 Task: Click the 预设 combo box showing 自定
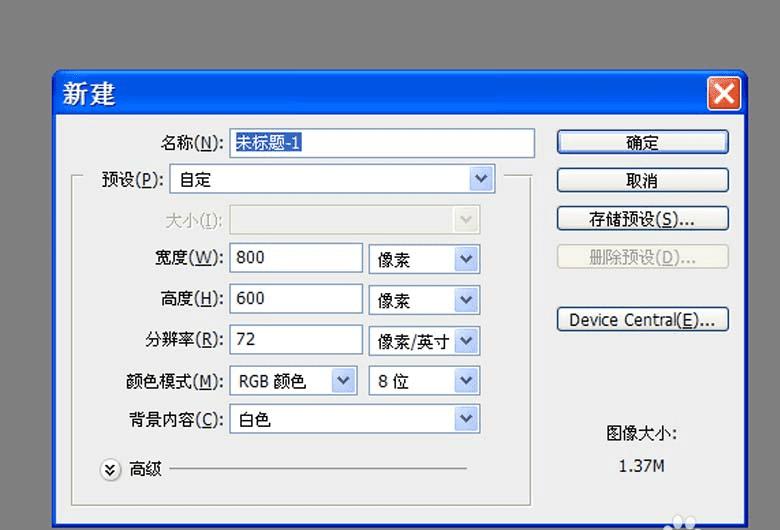pyautogui.click(x=332, y=179)
